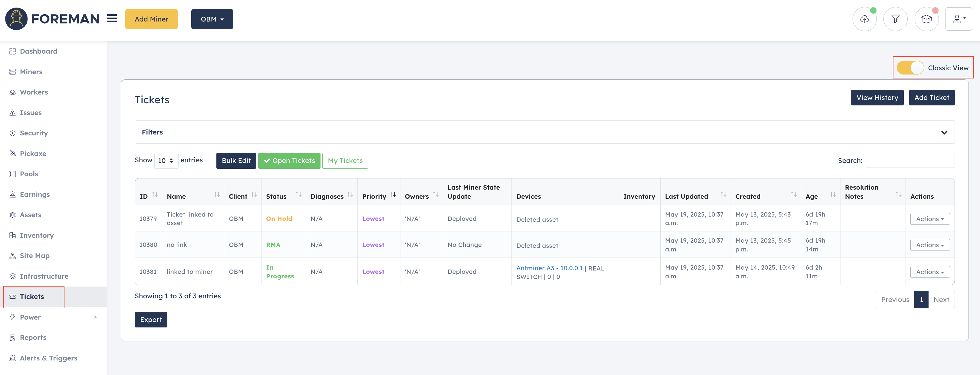Screen dimensions: 980x375
Task: Sort the table by ID column
Action: click(x=155, y=194)
